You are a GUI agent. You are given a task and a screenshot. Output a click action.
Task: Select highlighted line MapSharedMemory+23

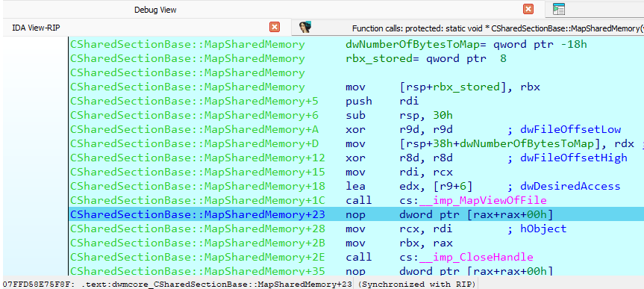[x=356, y=214]
